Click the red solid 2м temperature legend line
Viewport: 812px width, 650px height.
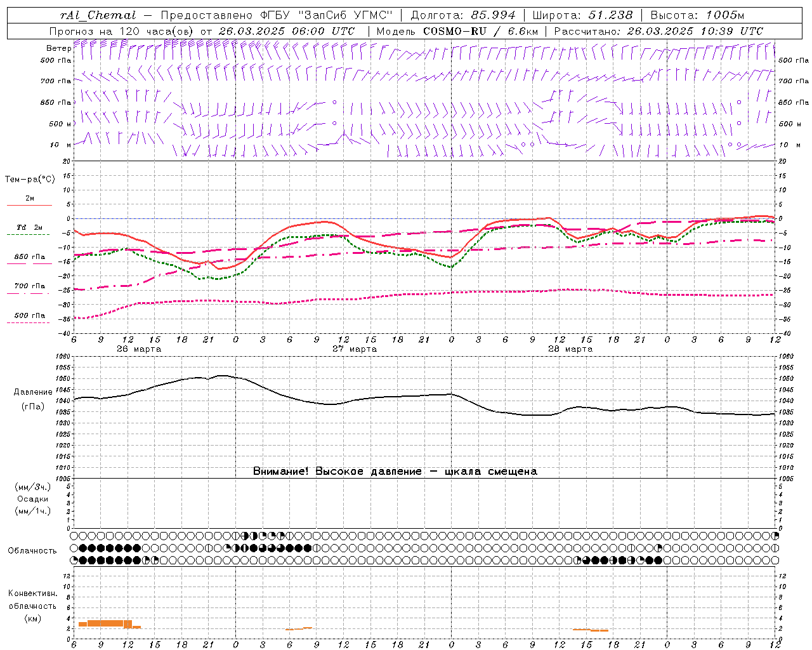tap(29, 205)
